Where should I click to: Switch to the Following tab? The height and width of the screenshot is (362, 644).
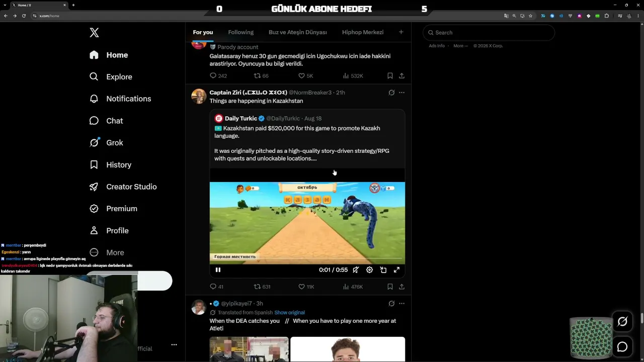click(240, 32)
